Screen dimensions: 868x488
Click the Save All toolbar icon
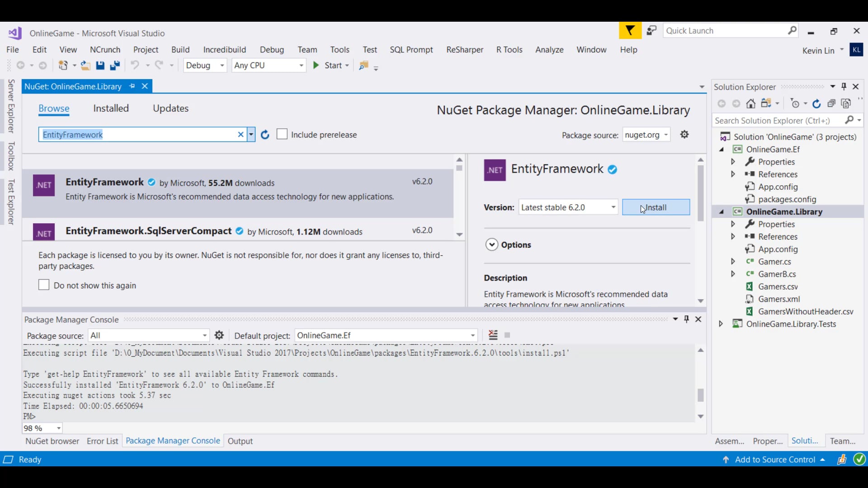[x=115, y=66]
